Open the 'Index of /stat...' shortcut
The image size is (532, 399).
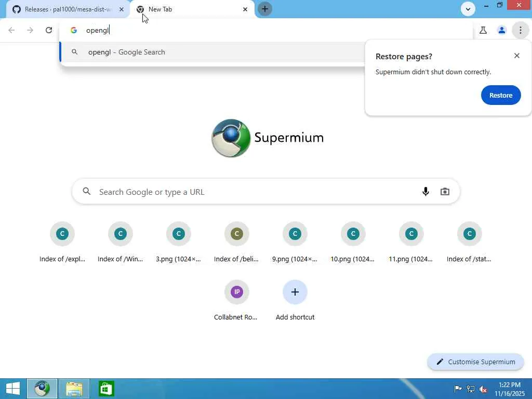click(x=469, y=242)
